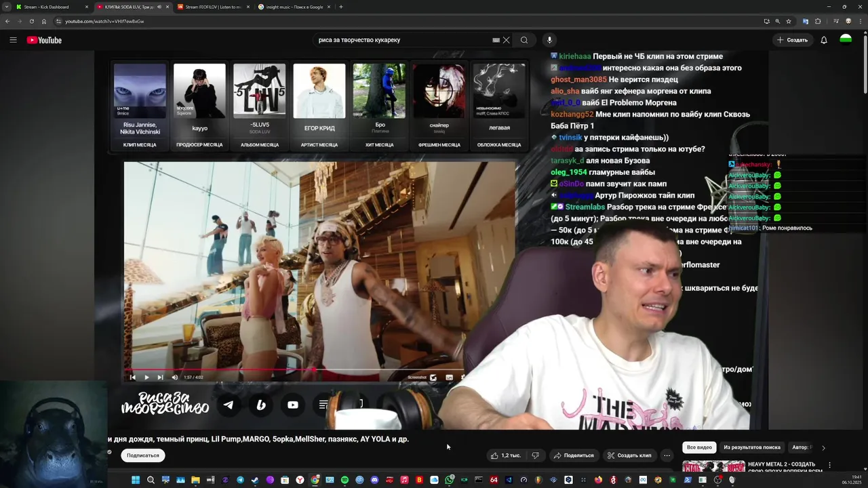868x488 pixels.
Task: Like the video (1,2 тыс.)
Action: (505, 455)
